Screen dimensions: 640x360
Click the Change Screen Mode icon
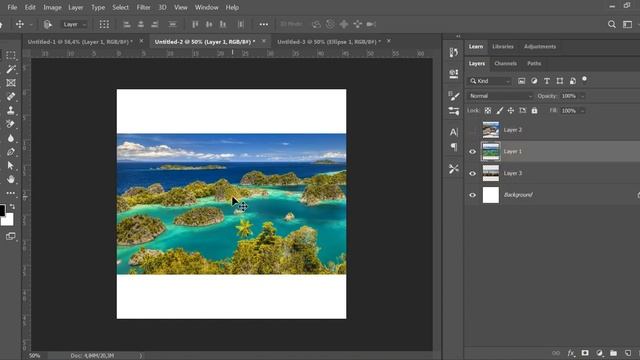(x=11, y=236)
